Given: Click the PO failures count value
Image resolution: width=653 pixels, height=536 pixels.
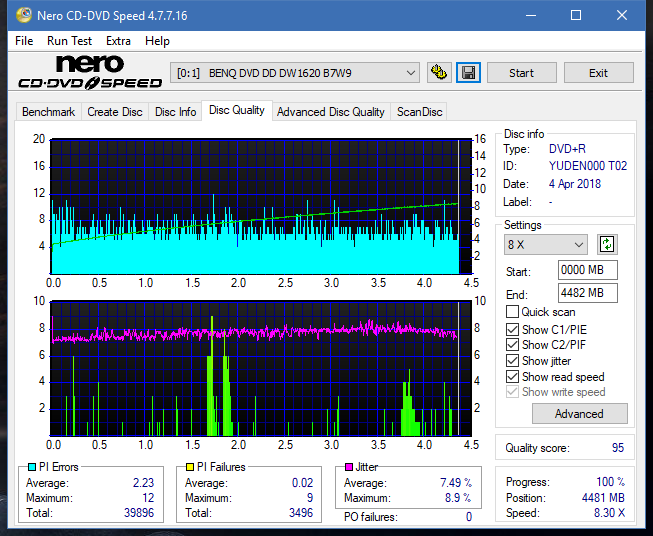Looking at the screenshot, I should (469, 517).
